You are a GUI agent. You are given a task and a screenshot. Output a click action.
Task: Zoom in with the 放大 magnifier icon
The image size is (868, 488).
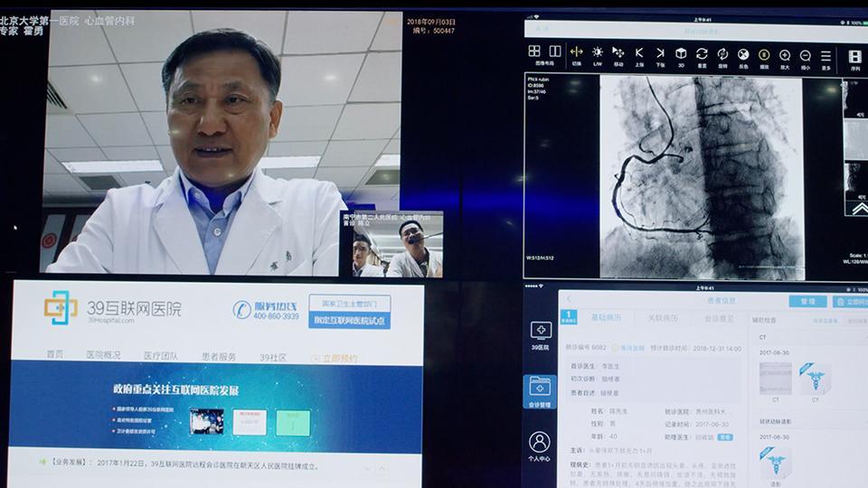pos(785,55)
